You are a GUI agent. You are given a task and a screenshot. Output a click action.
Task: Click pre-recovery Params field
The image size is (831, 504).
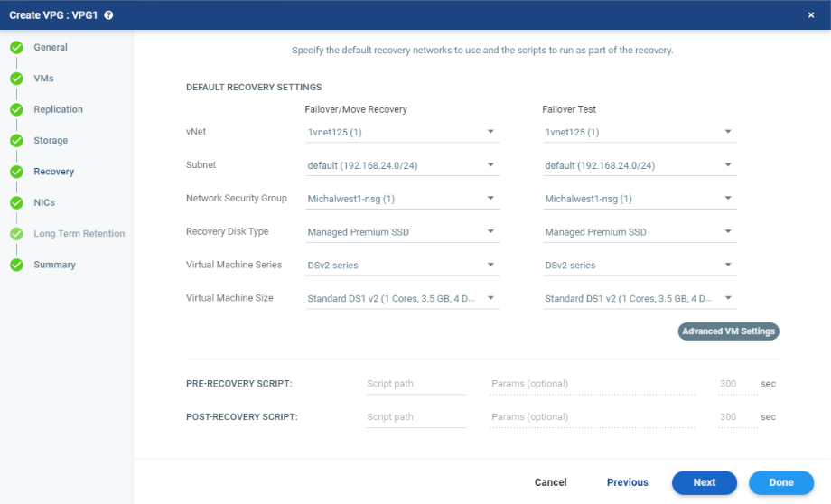click(x=593, y=384)
